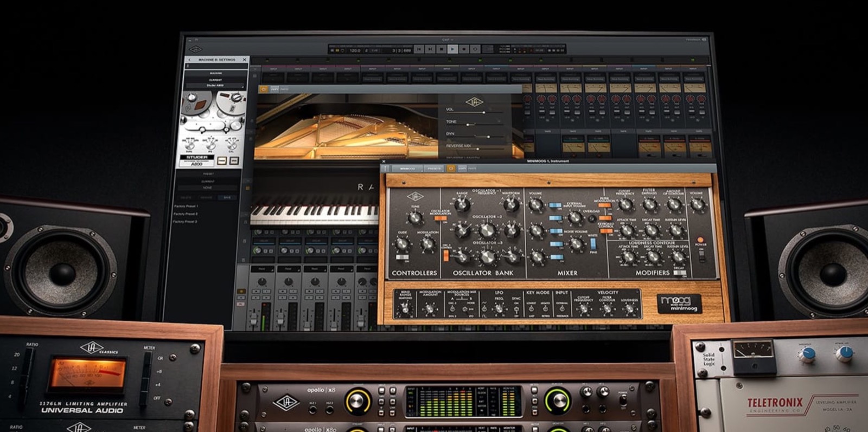Click the Filter Emphasis knob
Screen dimensions: 868x432
click(x=650, y=205)
